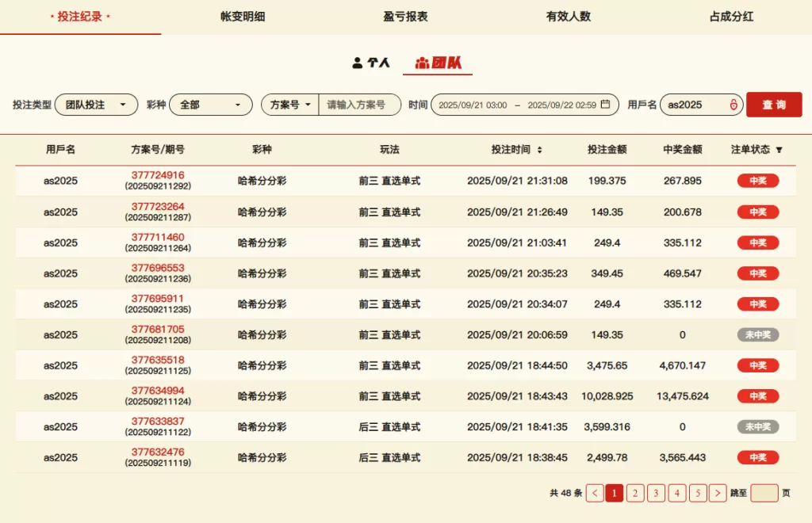Viewport: 812px width, 523px height.
Task: Expand the 彩种 dropdown showing 全部
Action: 210,105
